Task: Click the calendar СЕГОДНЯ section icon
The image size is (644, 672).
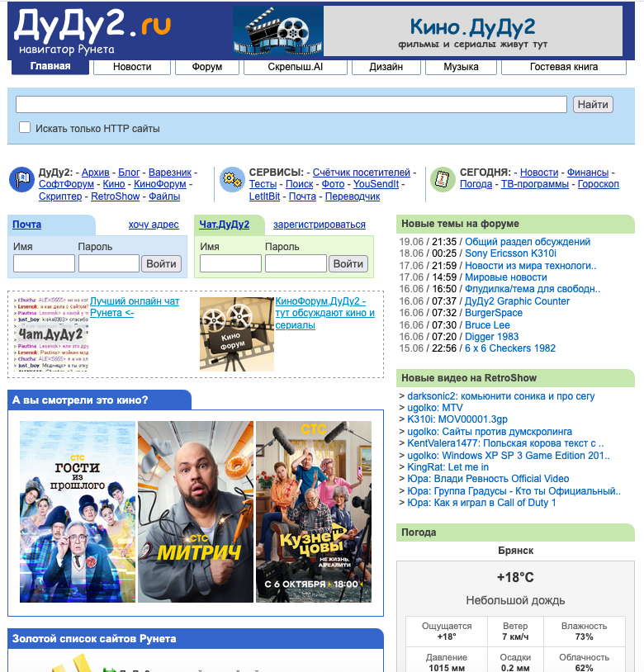Action: (443, 179)
